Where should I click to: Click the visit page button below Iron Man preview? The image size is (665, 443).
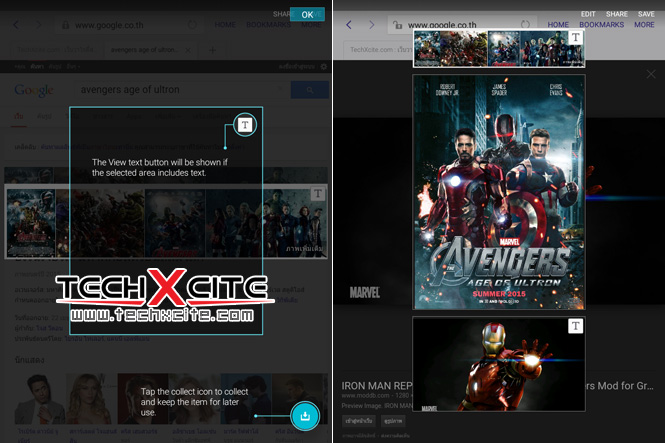(359, 421)
